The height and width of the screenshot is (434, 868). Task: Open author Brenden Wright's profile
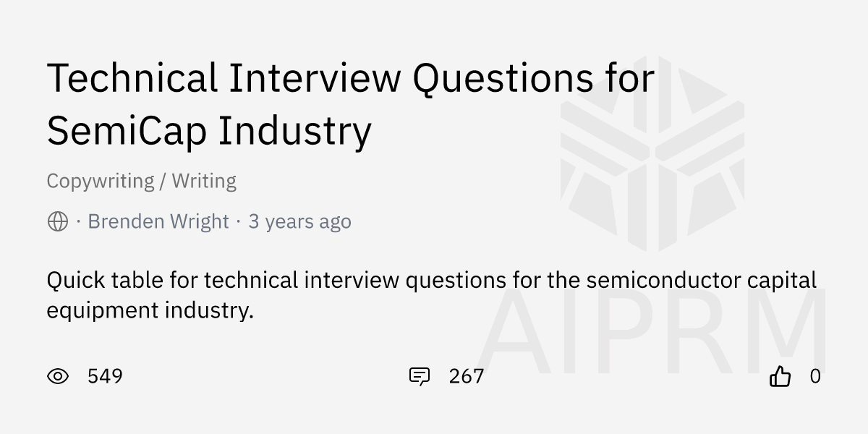(x=158, y=221)
